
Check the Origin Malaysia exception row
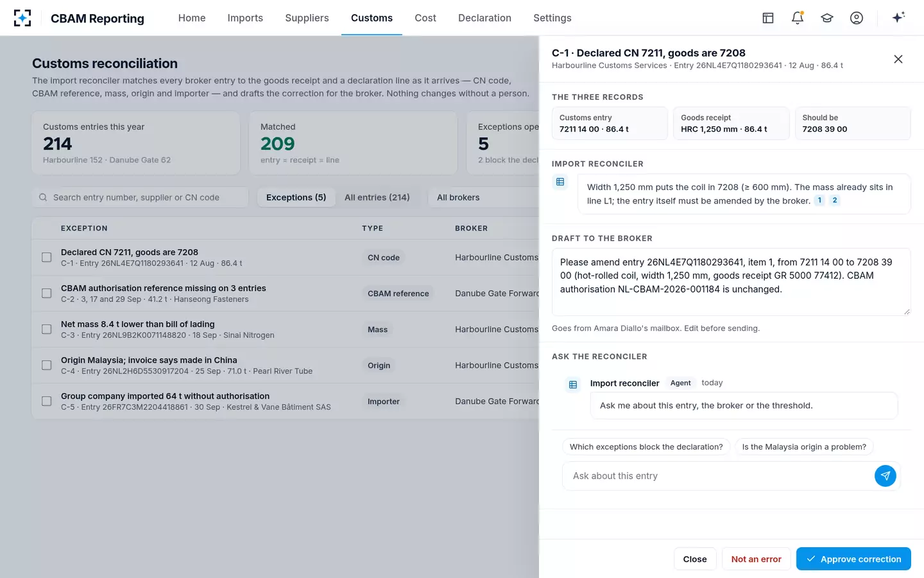(x=47, y=365)
